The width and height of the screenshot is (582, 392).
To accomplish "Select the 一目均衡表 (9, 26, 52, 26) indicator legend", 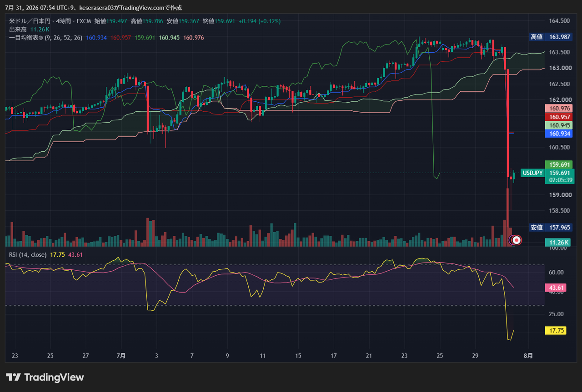I will [x=45, y=37].
